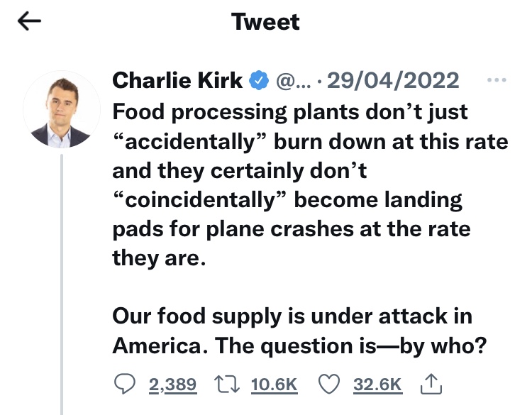Open the Charlie Kirk display name link
Screen dimensions: 532x415
point(177,81)
